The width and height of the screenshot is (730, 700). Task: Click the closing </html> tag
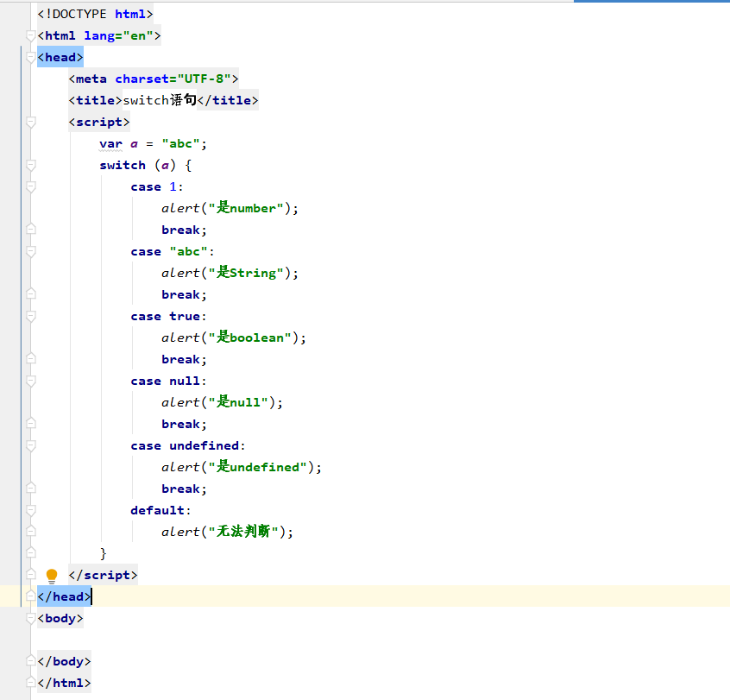click(64, 683)
